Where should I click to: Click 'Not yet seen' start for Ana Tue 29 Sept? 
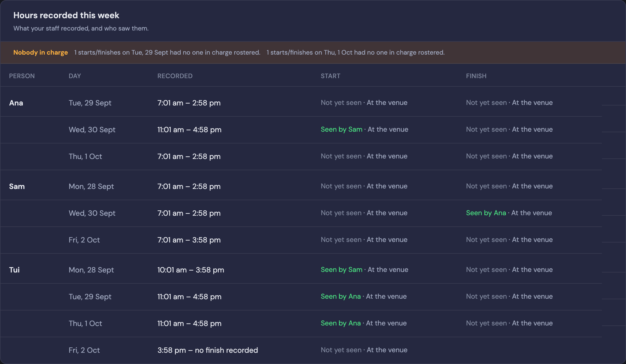(x=341, y=103)
